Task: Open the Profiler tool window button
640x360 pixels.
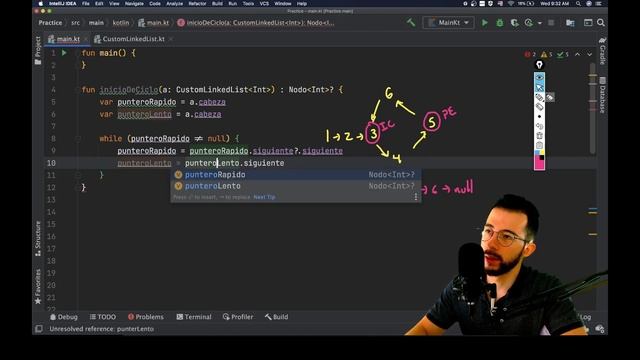Action: pos(238,317)
